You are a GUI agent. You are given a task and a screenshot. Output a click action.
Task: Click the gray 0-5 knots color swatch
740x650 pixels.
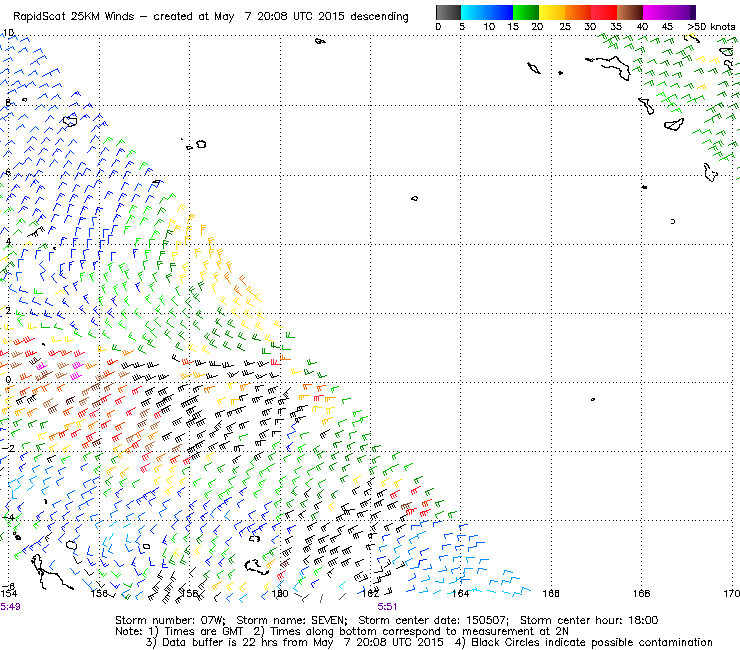click(x=448, y=12)
